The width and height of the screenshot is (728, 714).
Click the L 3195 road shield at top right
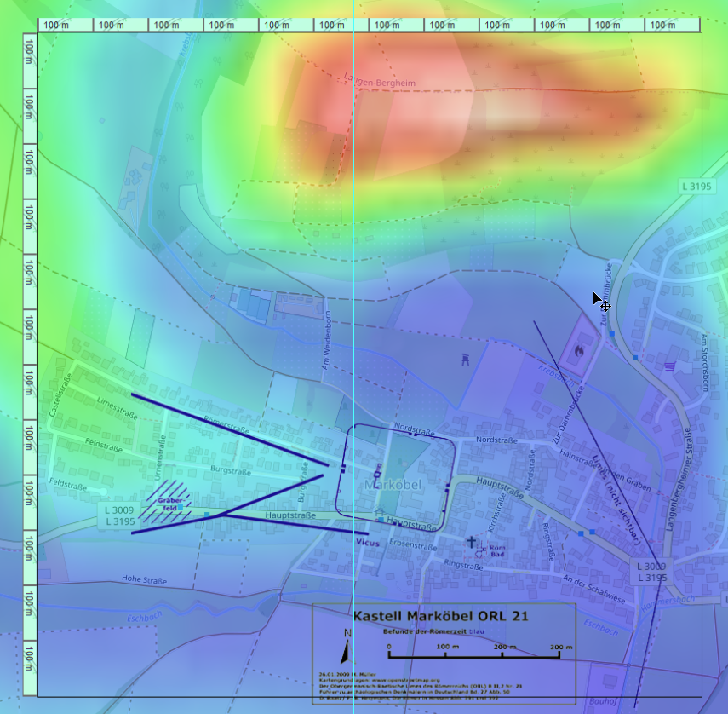pyautogui.click(x=695, y=186)
